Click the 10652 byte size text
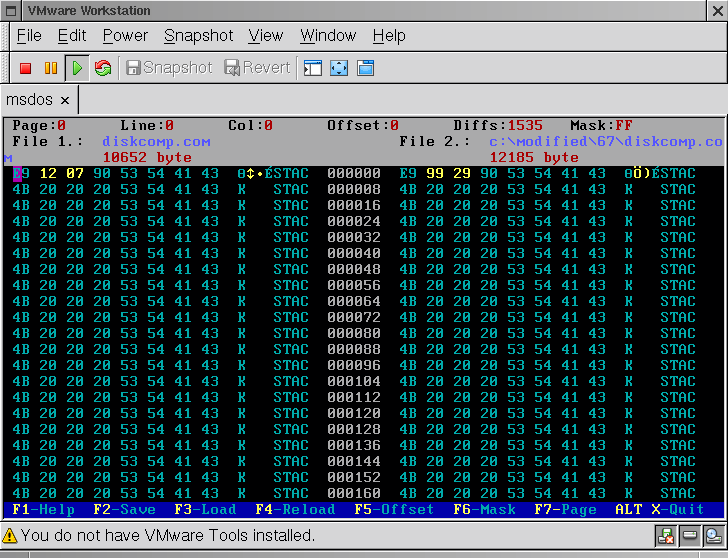This screenshot has width=728, height=558. click(147, 157)
